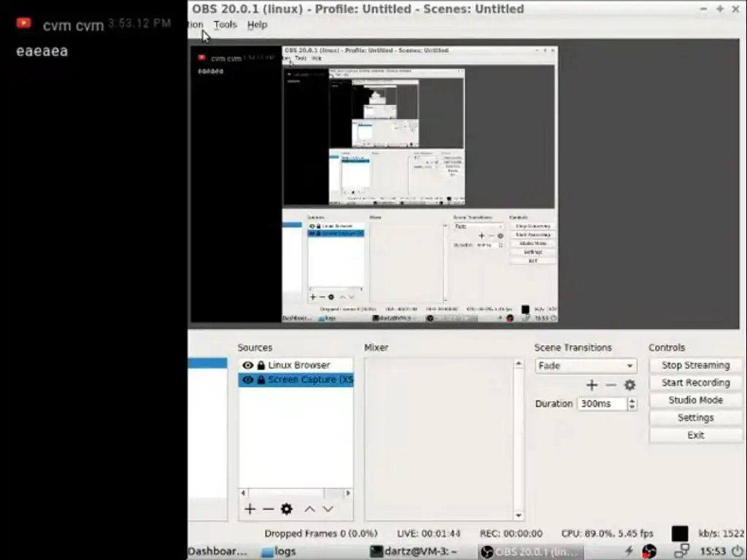
Task: Open network connections tray icon
Action: coord(682,551)
